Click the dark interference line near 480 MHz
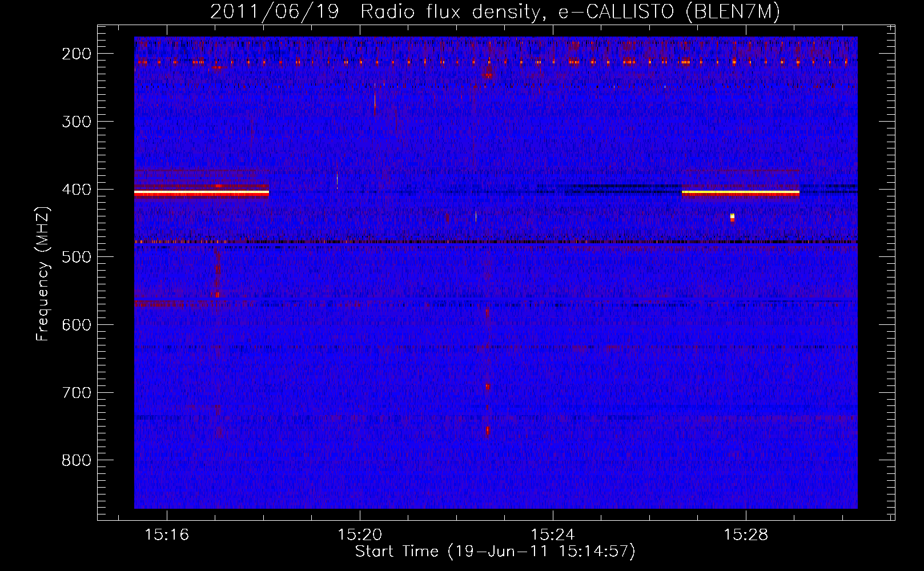Image resolution: width=924 pixels, height=571 pixels. click(x=496, y=242)
